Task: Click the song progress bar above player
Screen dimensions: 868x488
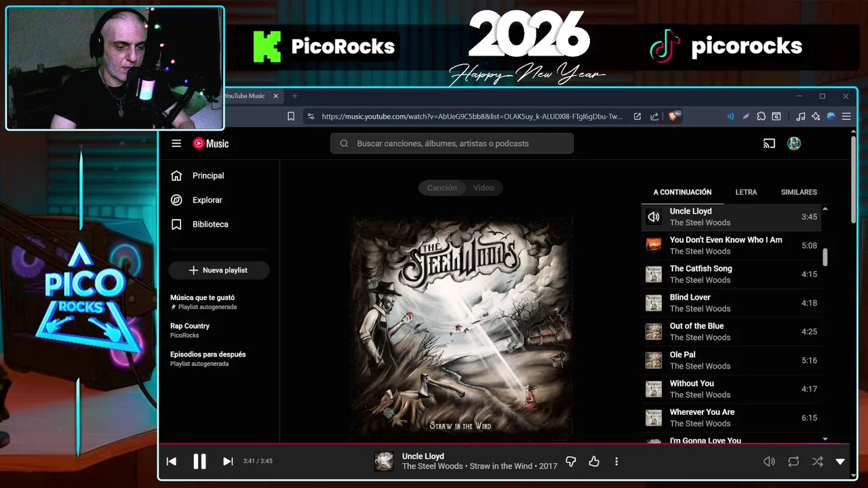Action: pos(503,445)
